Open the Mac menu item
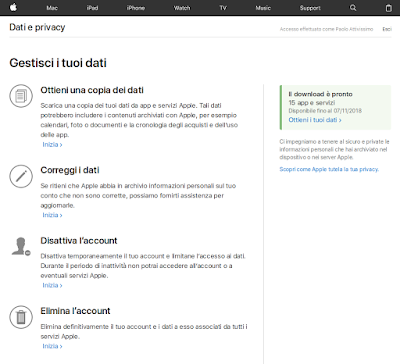Image resolution: width=400 pixels, height=364 pixels. (x=52, y=8)
